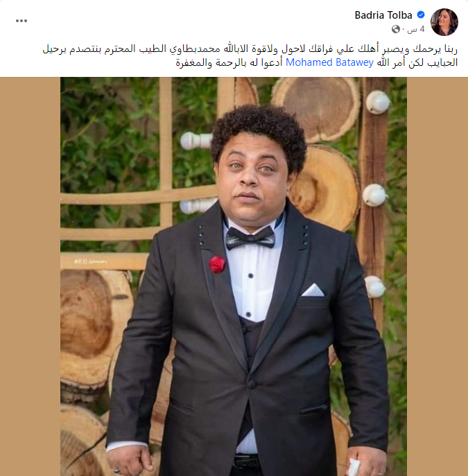Open the Badria Tolba profile name link

[x=383, y=15]
